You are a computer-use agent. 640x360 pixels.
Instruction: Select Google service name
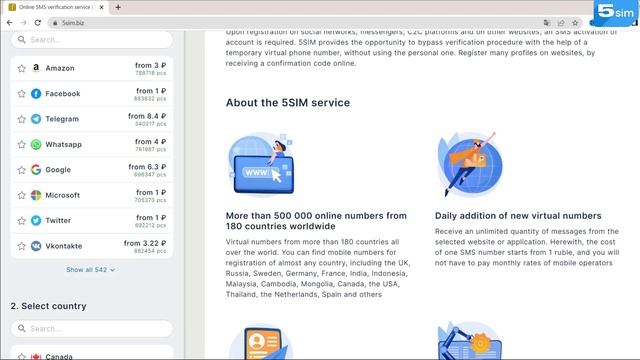[x=58, y=170]
